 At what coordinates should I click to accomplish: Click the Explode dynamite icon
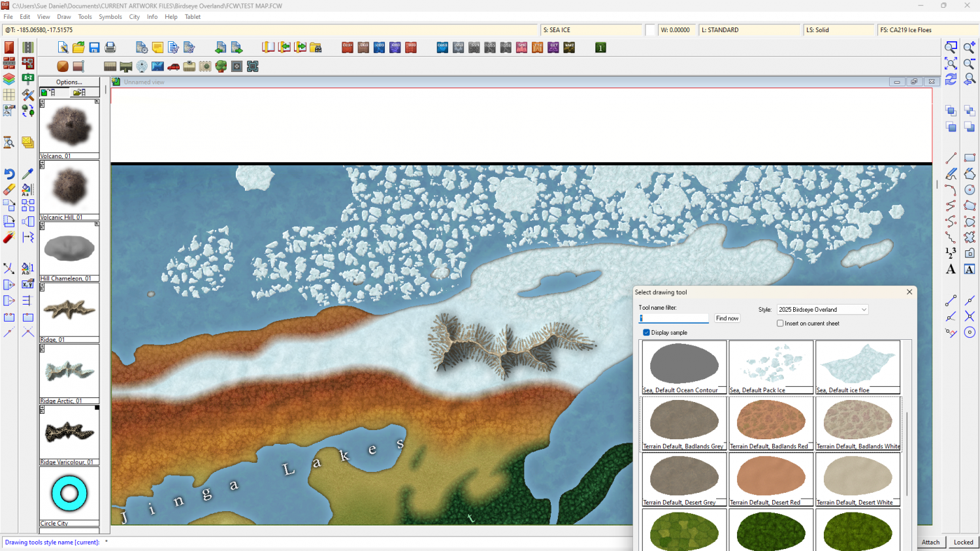point(9,237)
